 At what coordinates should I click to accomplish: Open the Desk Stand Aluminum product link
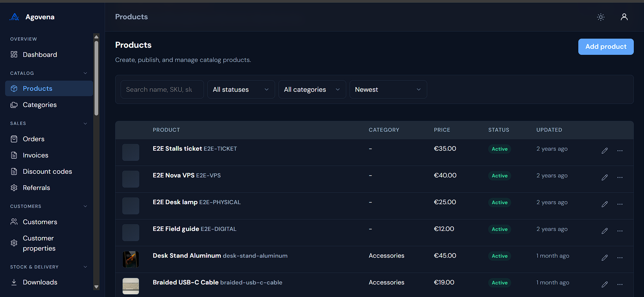click(x=187, y=256)
